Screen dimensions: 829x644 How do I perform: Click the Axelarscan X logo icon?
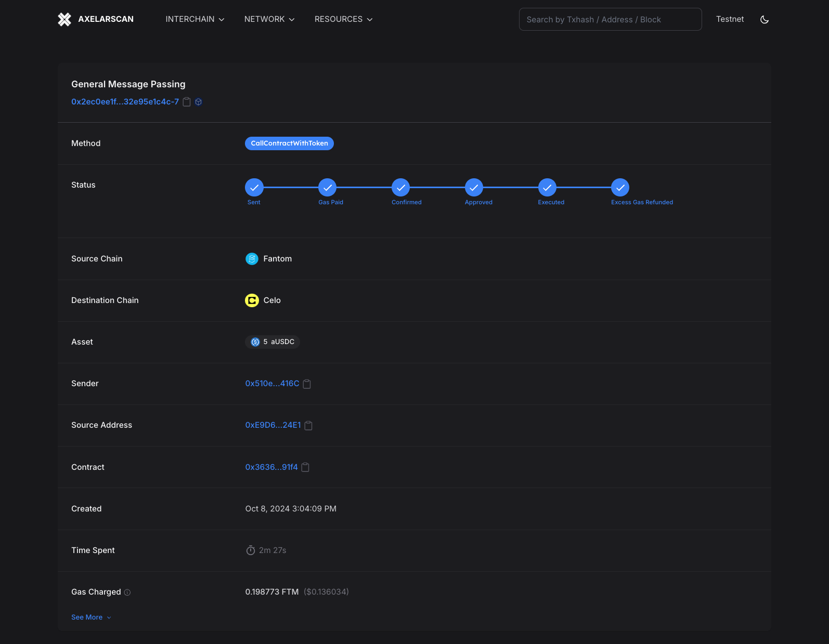(64, 19)
